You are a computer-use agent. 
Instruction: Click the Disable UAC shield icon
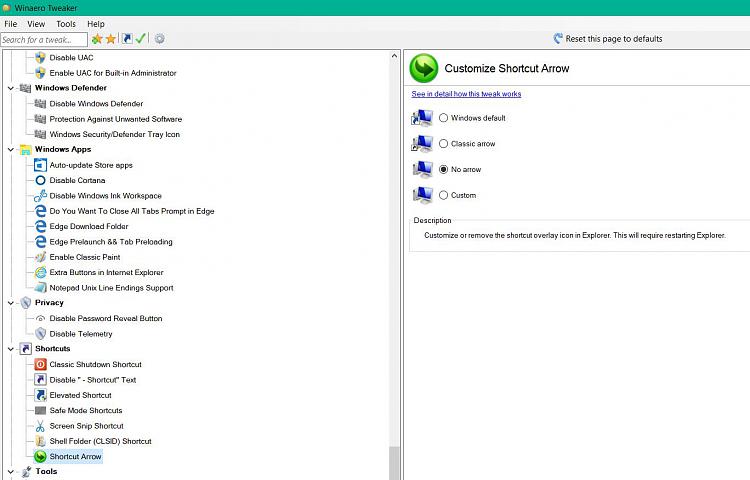pos(40,58)
